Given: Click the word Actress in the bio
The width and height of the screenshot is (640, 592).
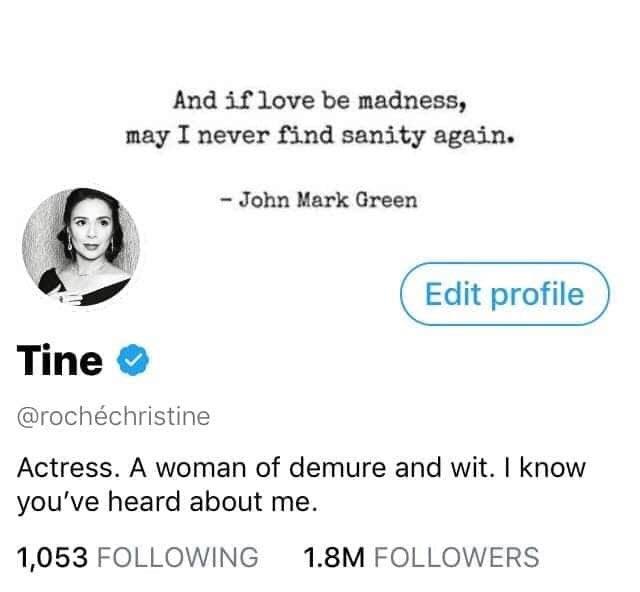Looking at the screenshot, I should tap(68, 468).
